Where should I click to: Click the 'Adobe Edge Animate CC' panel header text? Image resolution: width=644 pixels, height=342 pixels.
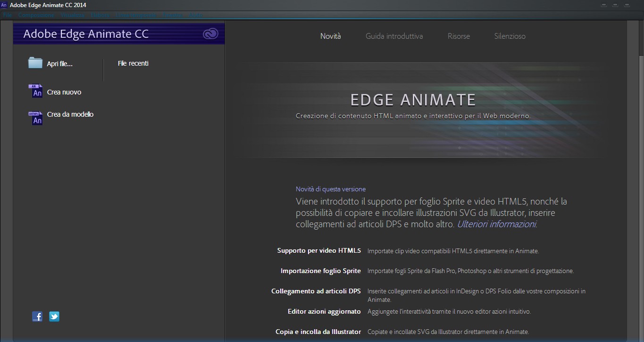coord(86,34)
